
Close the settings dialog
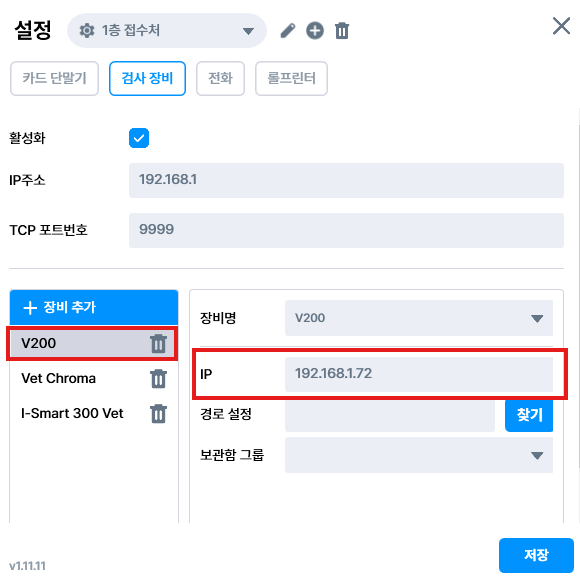point(561,26)
